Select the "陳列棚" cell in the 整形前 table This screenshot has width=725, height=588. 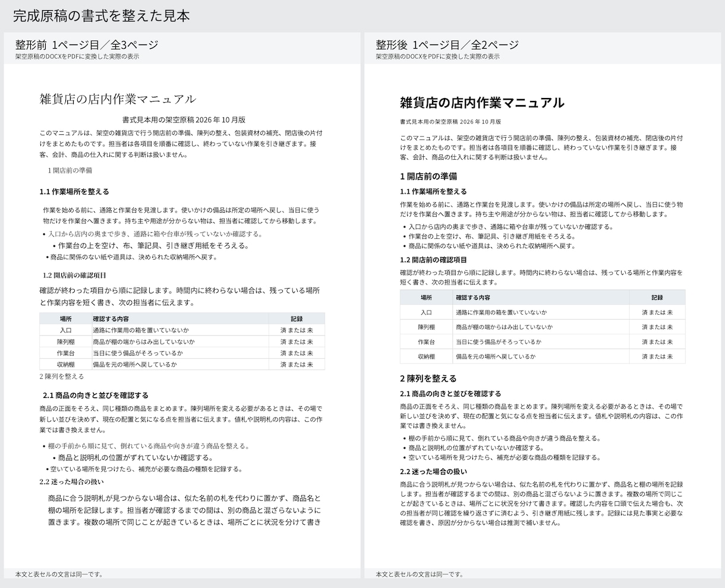65,342
